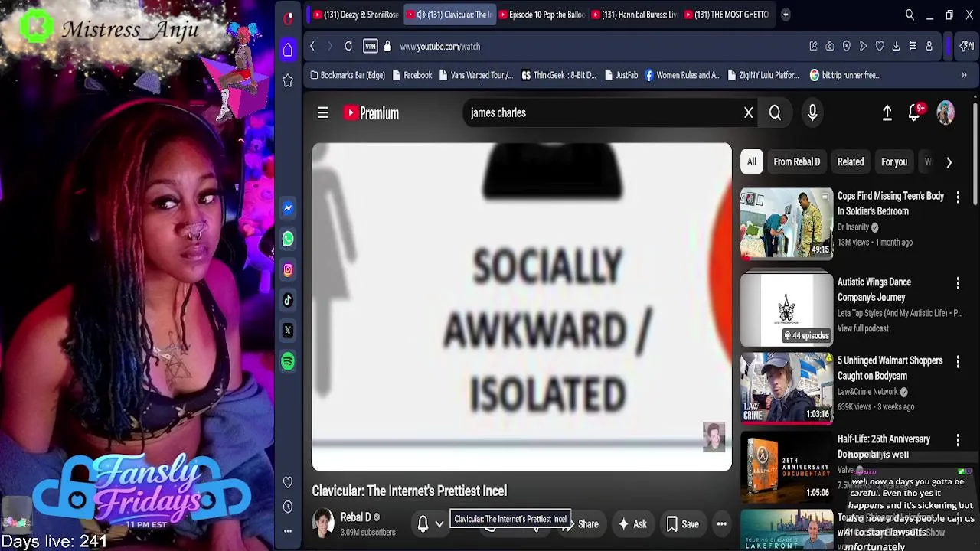
Task: Switch to Episode 10 Pop the Balloon tab
Action: (541, 15)
